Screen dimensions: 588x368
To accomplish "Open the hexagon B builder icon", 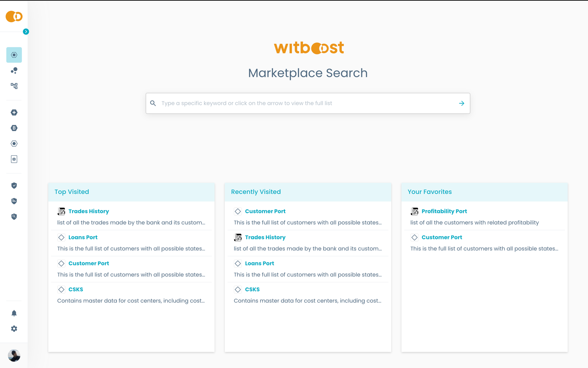I will (x=14, y=128).
